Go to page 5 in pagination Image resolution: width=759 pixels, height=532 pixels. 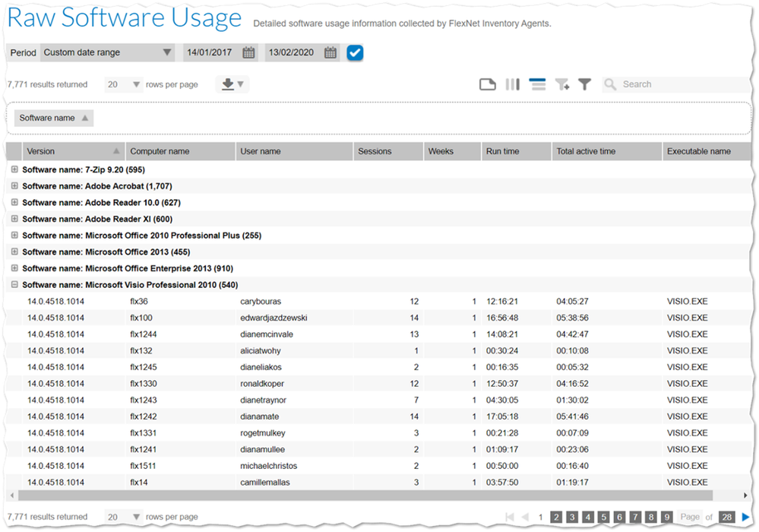603,516
